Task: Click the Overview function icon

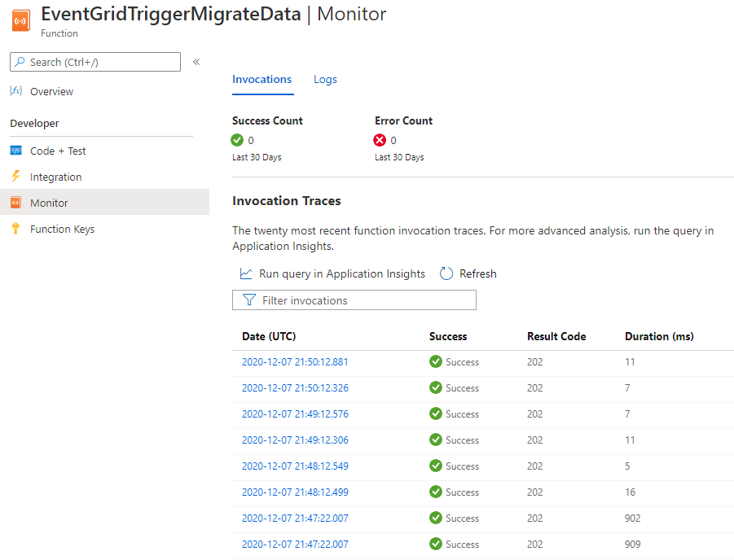Action: point(15,91)
